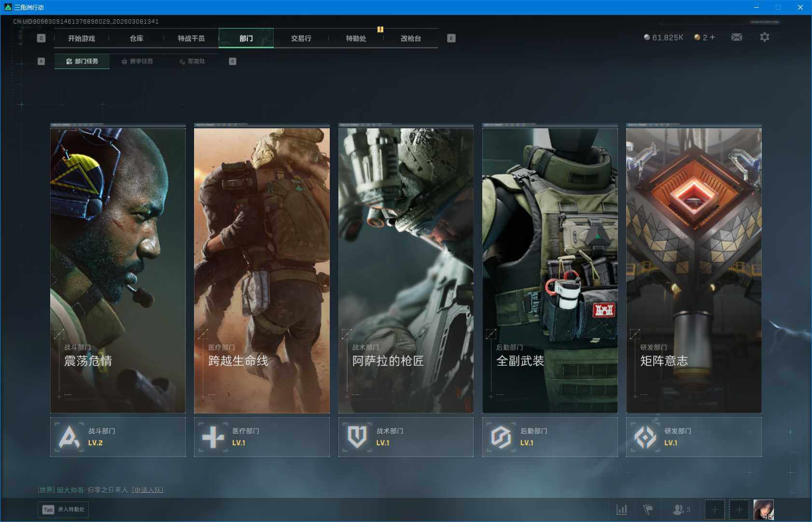
Task: Click the plus beside the gold currency
Action: pyautogui.click(x=713, y=37)
